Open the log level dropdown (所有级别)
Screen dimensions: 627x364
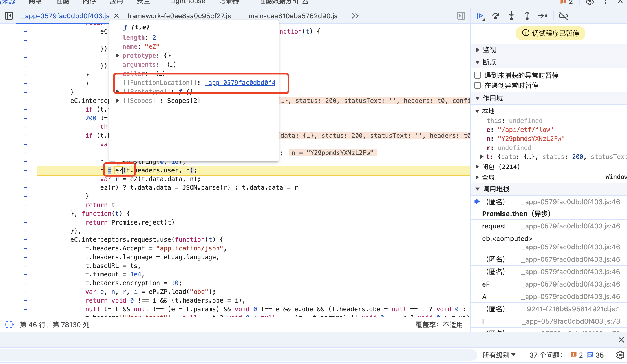tap(499, 355)
